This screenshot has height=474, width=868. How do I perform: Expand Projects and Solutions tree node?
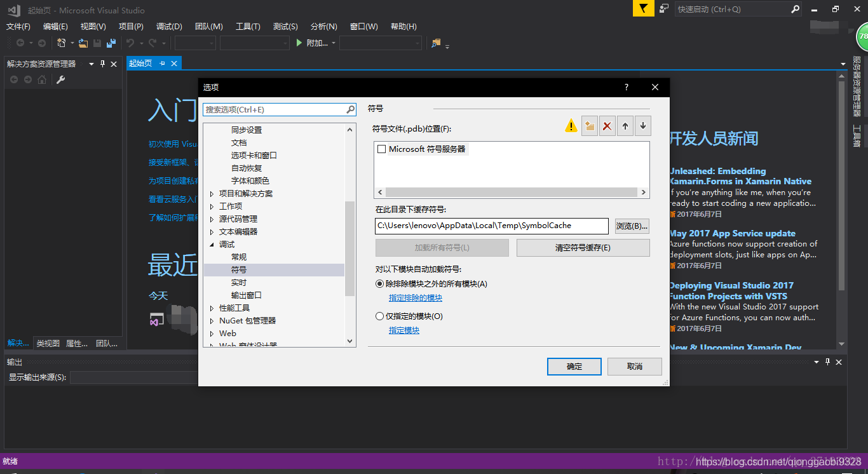(x=212, y=194)
